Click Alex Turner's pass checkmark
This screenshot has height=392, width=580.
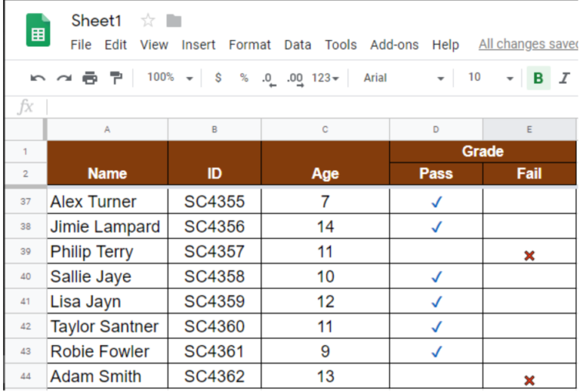click(x=437, y=202)
